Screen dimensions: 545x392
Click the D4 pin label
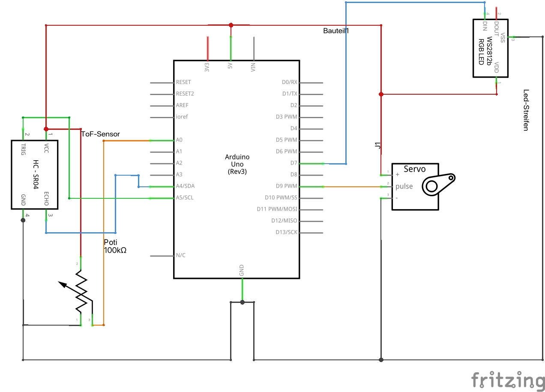[293, 128]
